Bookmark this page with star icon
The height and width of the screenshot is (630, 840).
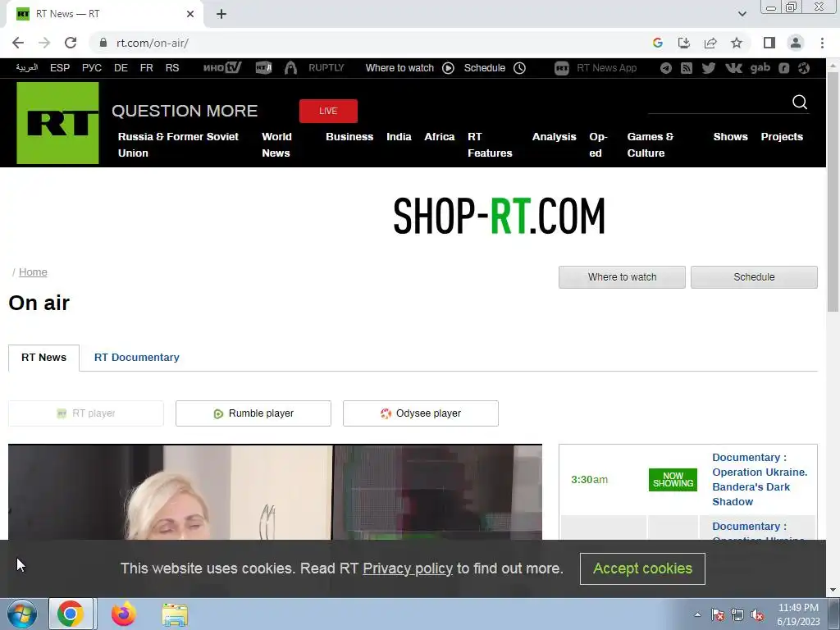[737, 43]
